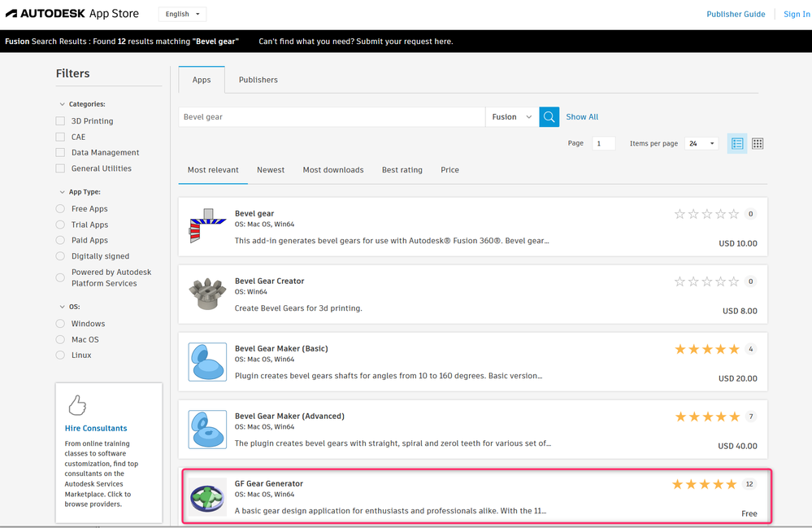Switch to list view layout icon
Image resolution: width=812 pixels, height=528 pixels.
pos(737,143)
